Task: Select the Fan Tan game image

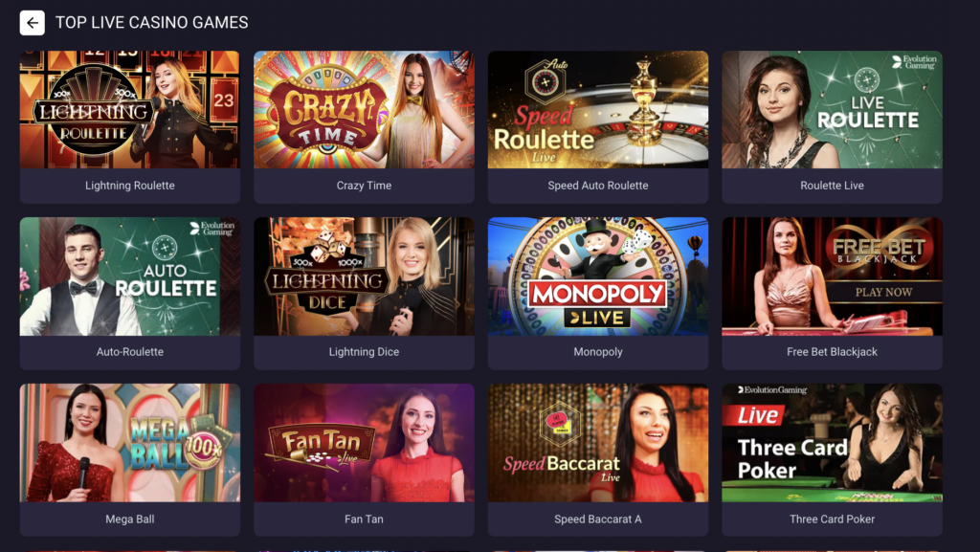Action: (364, 443)
